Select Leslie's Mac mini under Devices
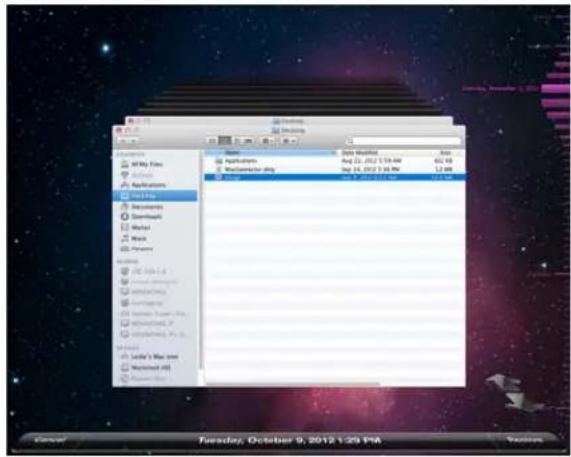Viewport: 571px width, 457px height. [x=156, y=357]
